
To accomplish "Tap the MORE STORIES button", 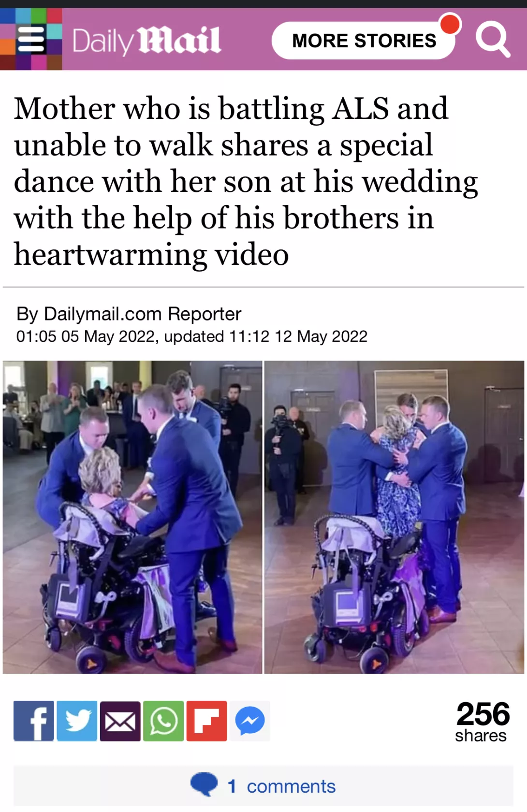I will click(364, 41).
